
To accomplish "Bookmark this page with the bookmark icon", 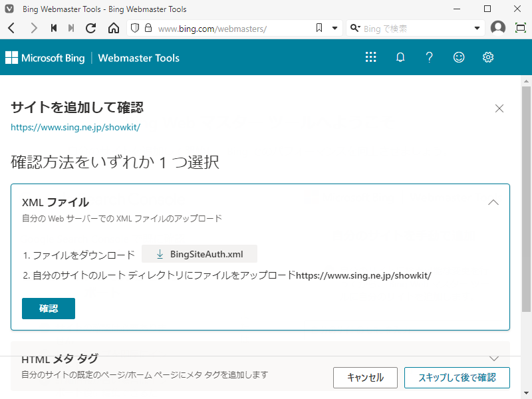I will pos(319,28).
